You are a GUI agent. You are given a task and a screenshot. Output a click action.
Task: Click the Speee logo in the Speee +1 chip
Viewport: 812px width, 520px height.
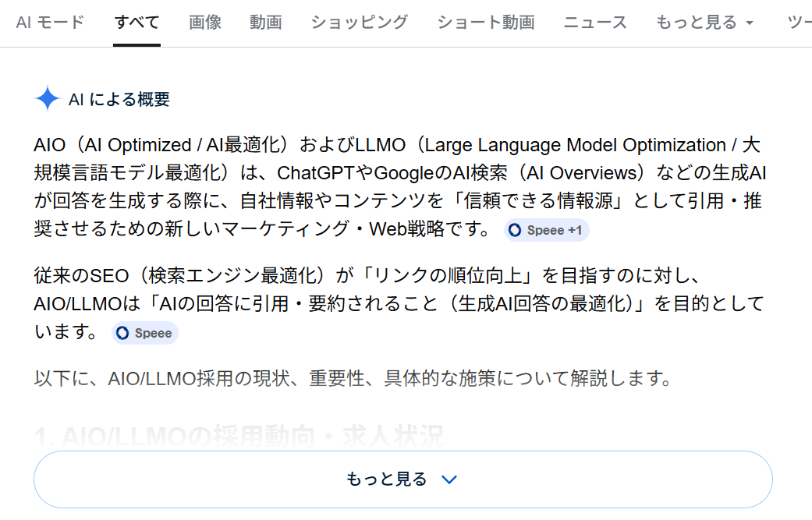(515, 231)
